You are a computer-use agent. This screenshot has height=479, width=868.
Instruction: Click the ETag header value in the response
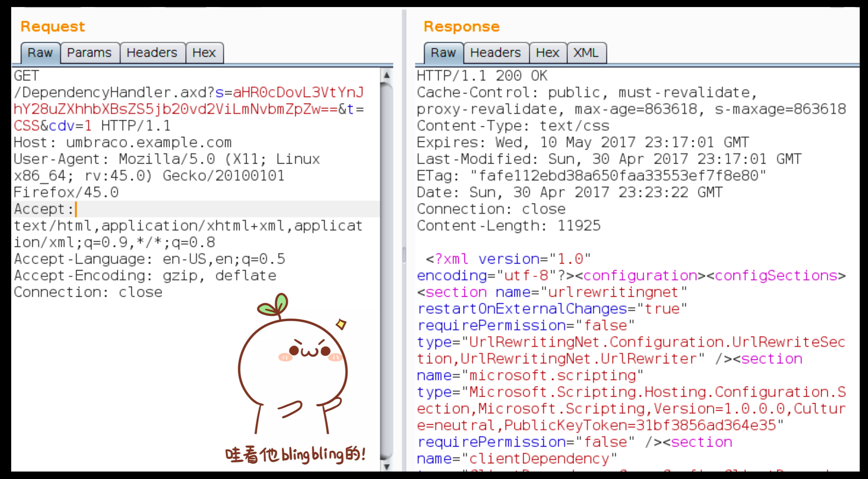click(618, 176)
